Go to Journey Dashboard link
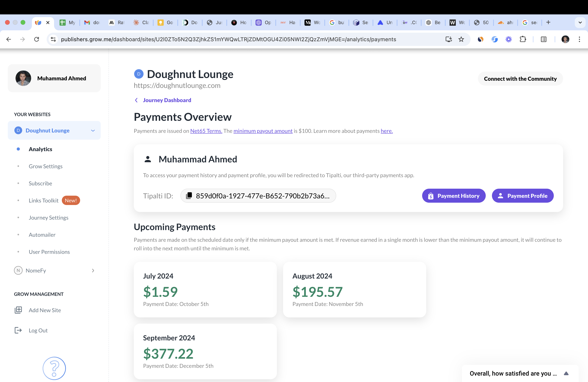 click(x=167, y=100)
